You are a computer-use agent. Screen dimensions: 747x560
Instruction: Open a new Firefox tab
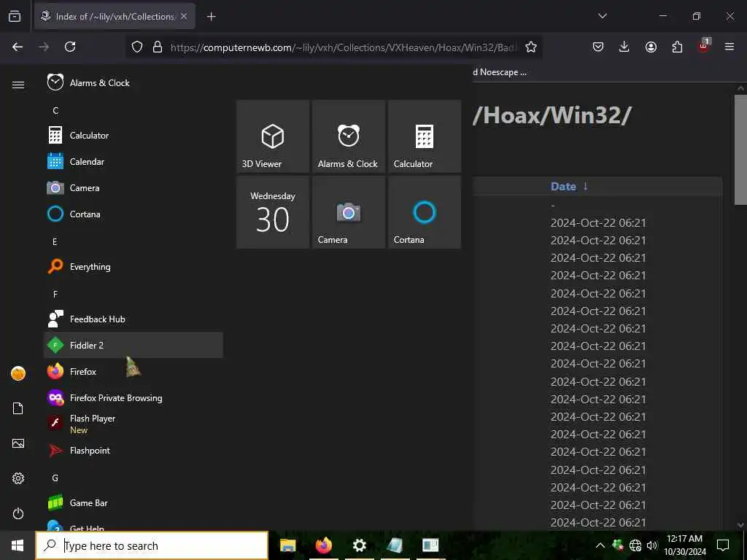[212, 17]
